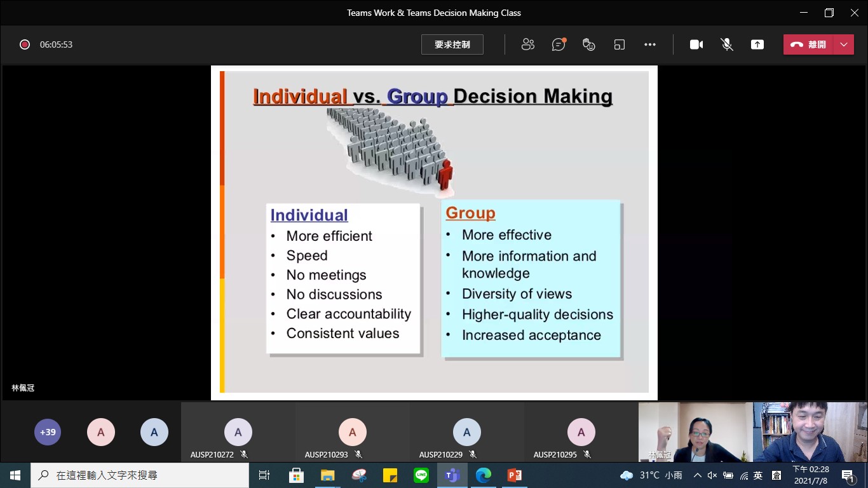Click the 'Increased acceptance' bullet on the slide
Screen dimensions: 868x488
(531, 335)
